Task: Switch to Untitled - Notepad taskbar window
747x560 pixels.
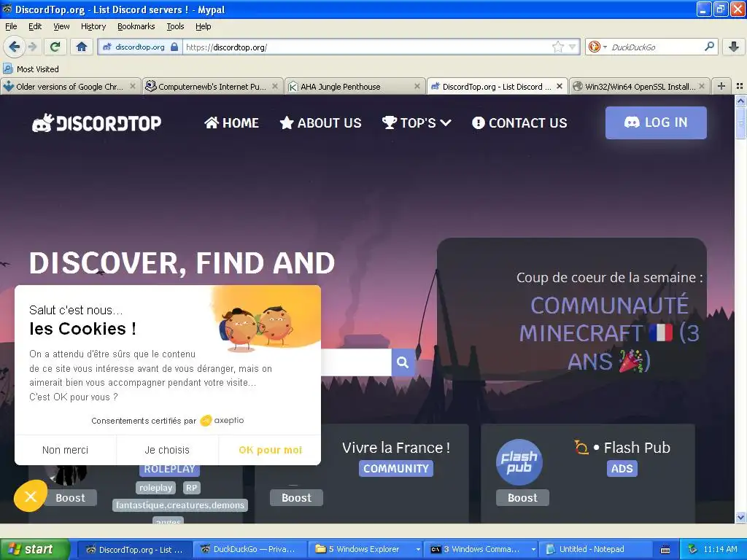Action: tap(595, 550)
